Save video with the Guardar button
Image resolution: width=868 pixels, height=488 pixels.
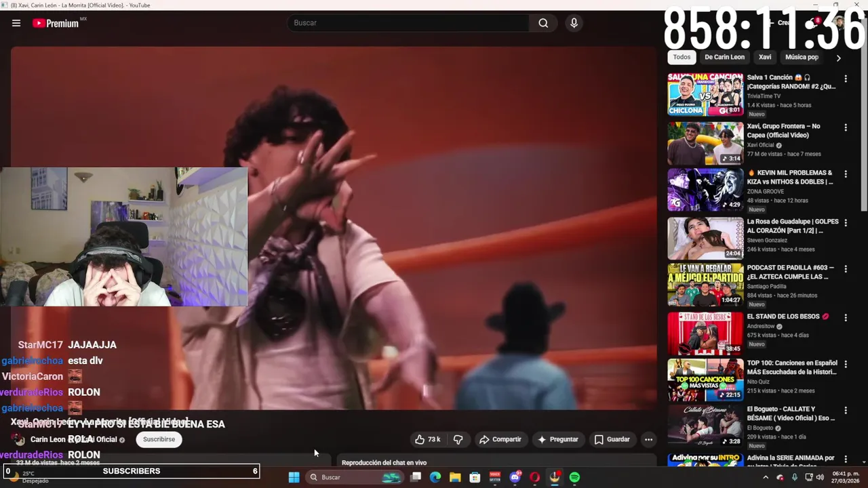[612, 439]
